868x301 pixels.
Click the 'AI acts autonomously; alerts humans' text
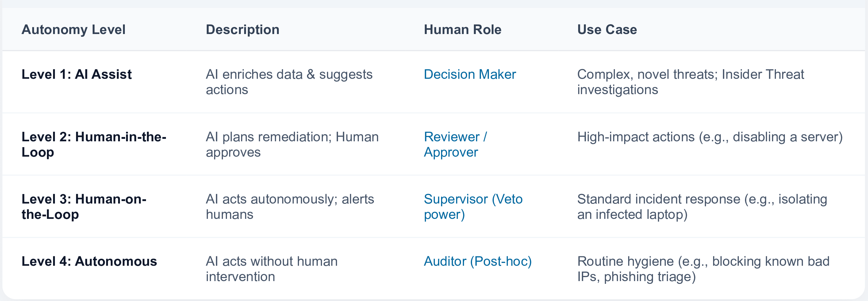290,207
